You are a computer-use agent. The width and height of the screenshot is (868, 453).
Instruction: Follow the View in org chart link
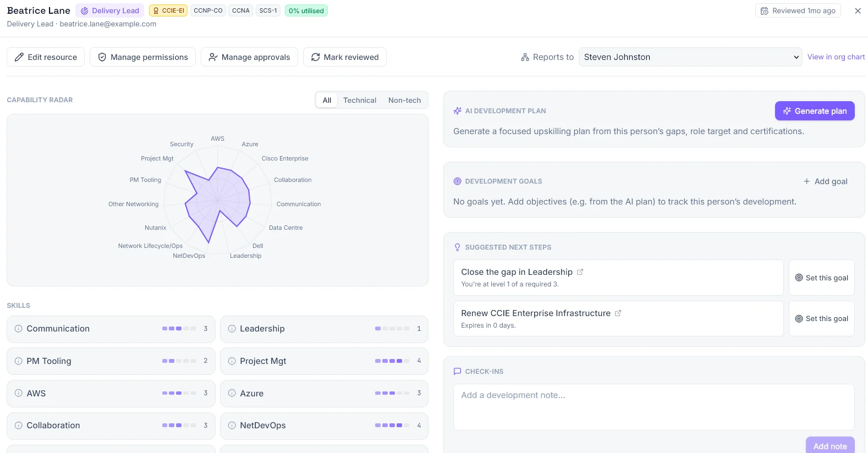(x=836, y=57)
